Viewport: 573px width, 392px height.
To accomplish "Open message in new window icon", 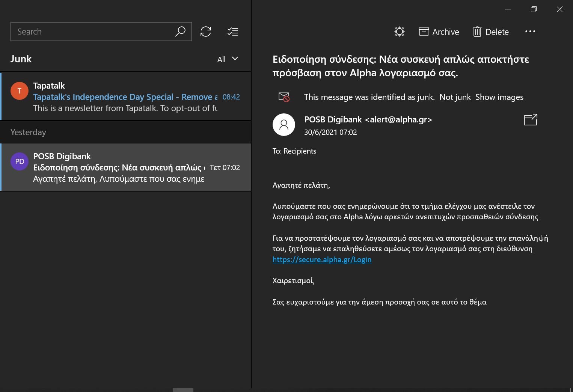I will pyautogui.click(x=531, y=120).
